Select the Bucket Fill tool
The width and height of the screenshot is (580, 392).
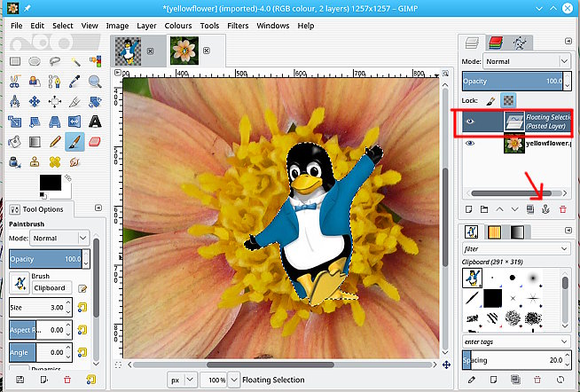point(15,142)
